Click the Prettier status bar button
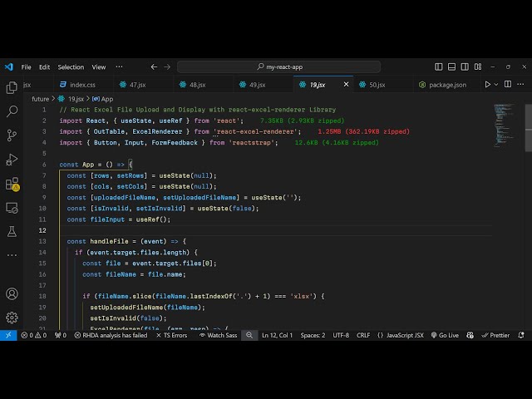Image resolution: width=532 pixels, height=399 pixels. pyautogui.click(x=495, y=335)
